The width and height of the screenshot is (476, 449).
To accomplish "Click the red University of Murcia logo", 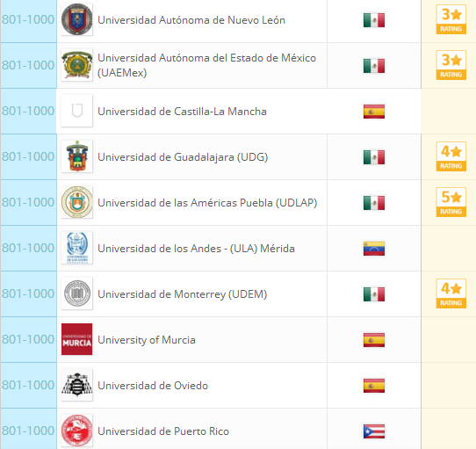I will (x=76, y=339).
